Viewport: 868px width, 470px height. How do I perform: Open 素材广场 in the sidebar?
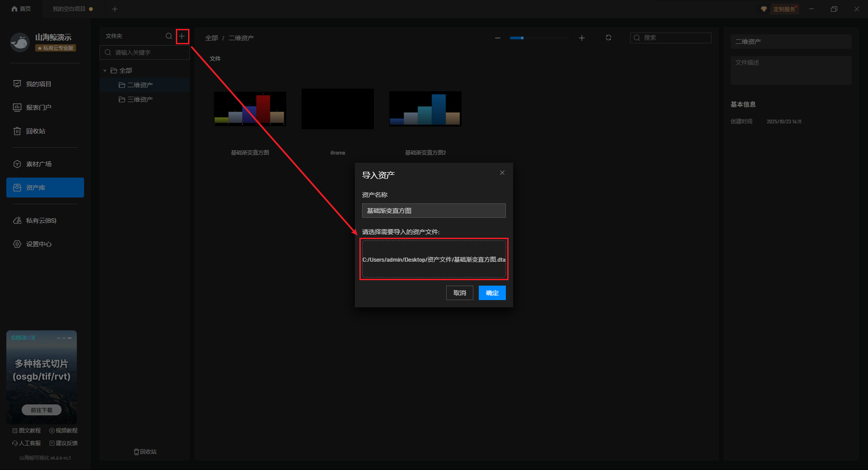[x=45, y=164]
